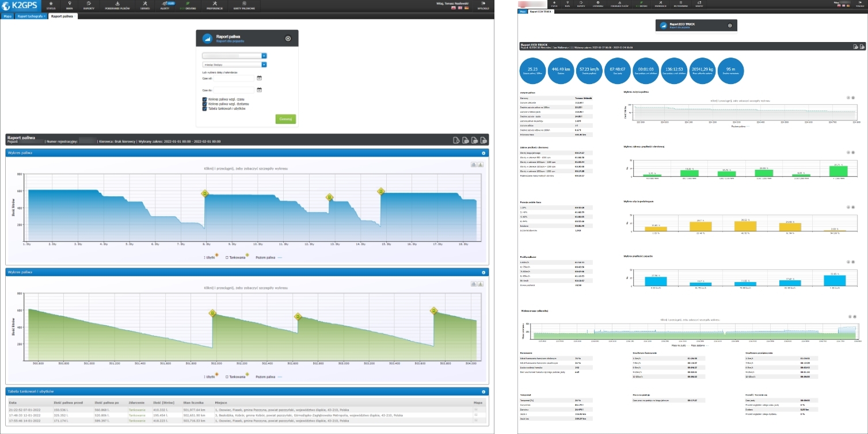Toggle Ubytki legend in blue fuel chart

(x=211, y=257)
